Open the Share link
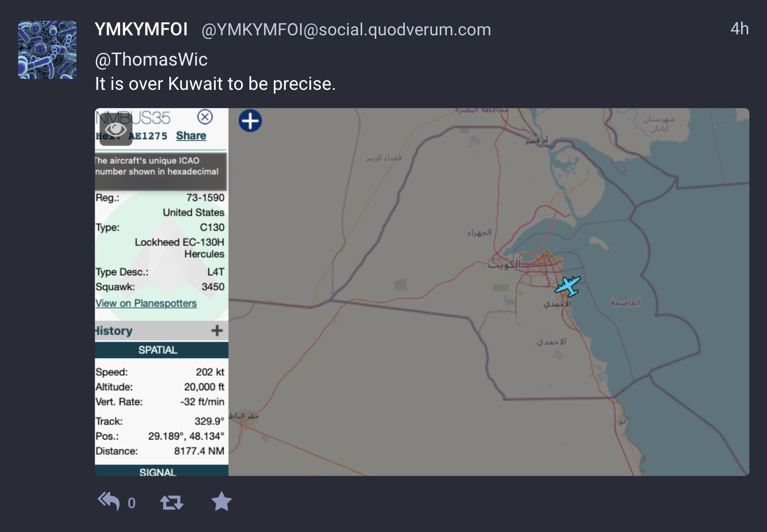The width and height of the screenshot is (767, 532). pyautogui.click(x=191, y=136)
